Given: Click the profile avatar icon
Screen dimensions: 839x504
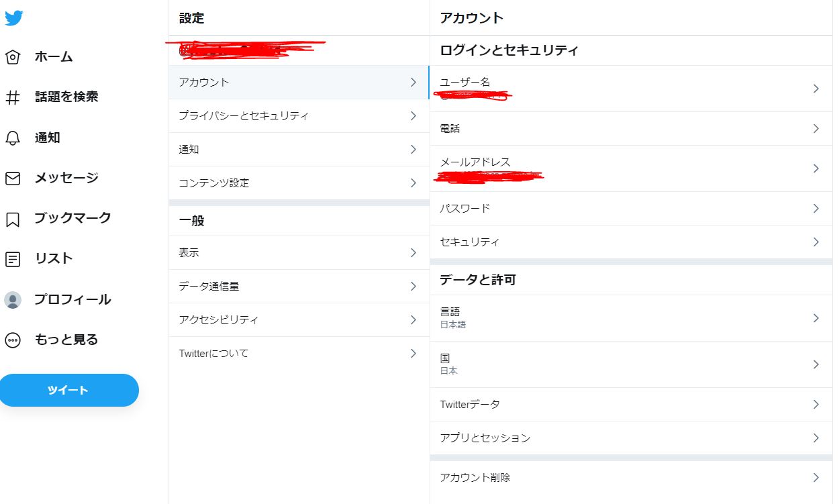Looking at the screenshot, I should [13, 300].
